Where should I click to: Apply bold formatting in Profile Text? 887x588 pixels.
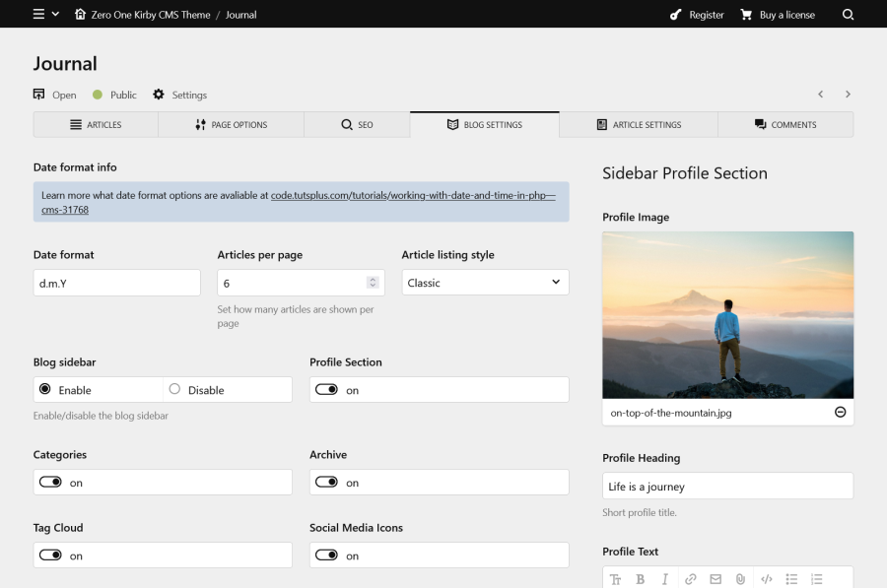click(640, 579)
